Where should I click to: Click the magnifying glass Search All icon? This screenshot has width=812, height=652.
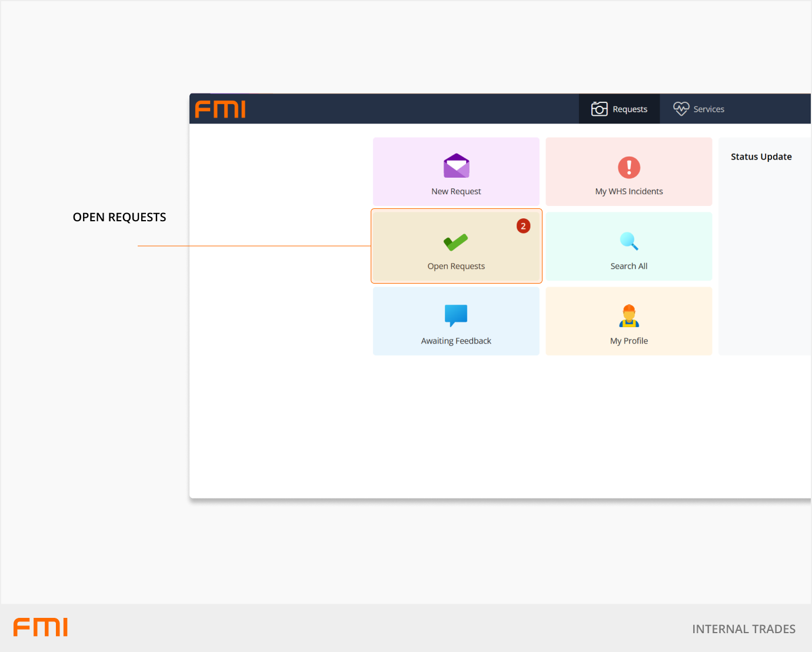pos(629,241)
